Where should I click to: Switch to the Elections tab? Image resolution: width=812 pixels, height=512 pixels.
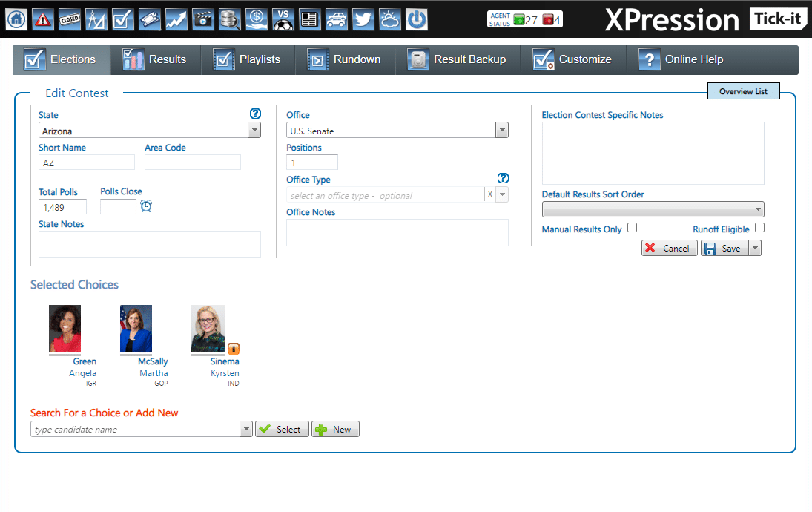click(62, 59)
